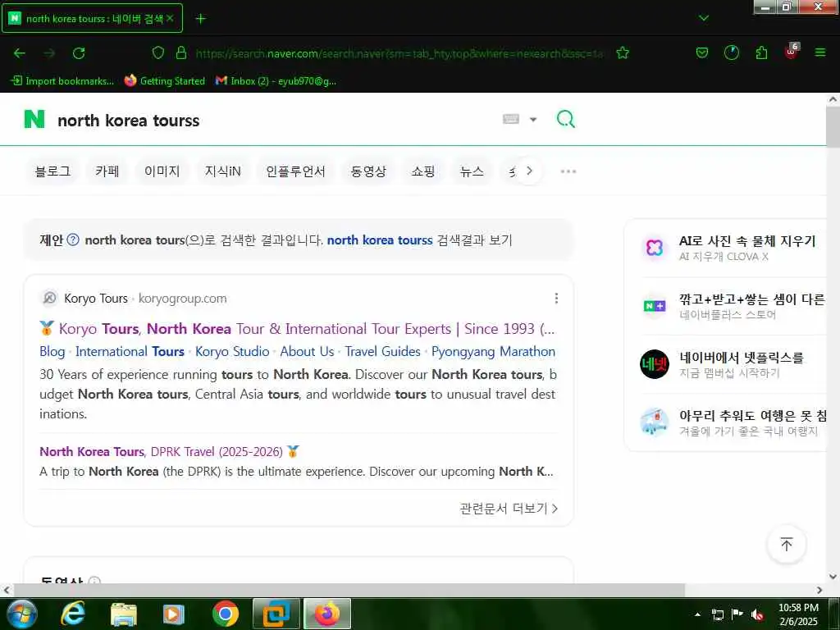Switch to the 카페 tab

[x=107, y=171]
